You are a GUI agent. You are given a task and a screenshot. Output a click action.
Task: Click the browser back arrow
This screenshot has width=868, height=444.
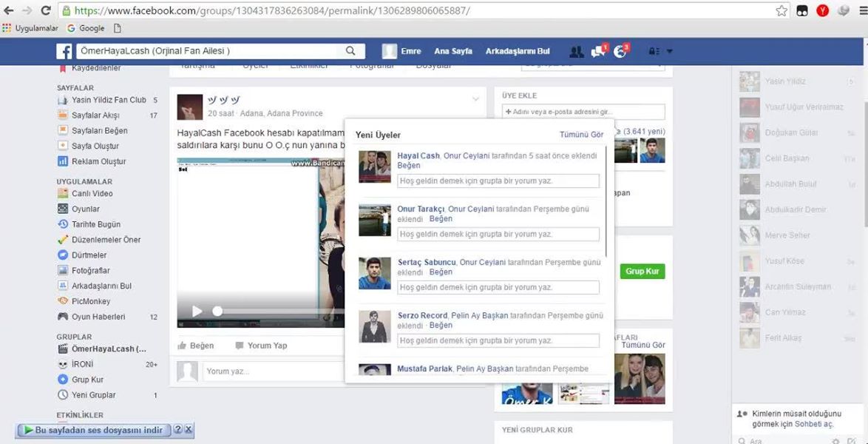(x=9, y=10)
